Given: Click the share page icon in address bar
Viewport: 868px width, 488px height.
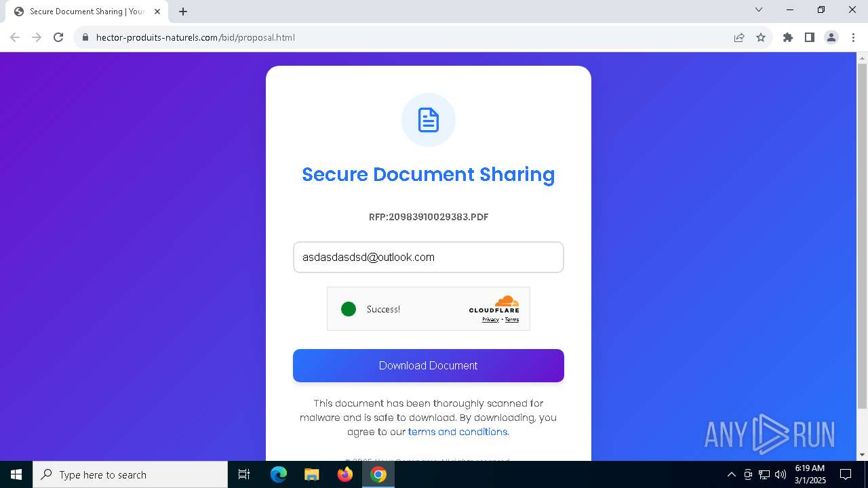Looking at the screenshot, I should pyautogui.click(x=739, y=37).
